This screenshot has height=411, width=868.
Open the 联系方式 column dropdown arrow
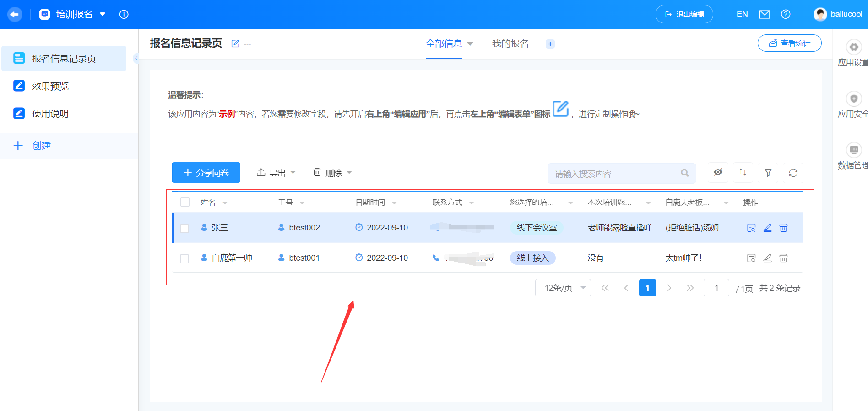(472, 203)
